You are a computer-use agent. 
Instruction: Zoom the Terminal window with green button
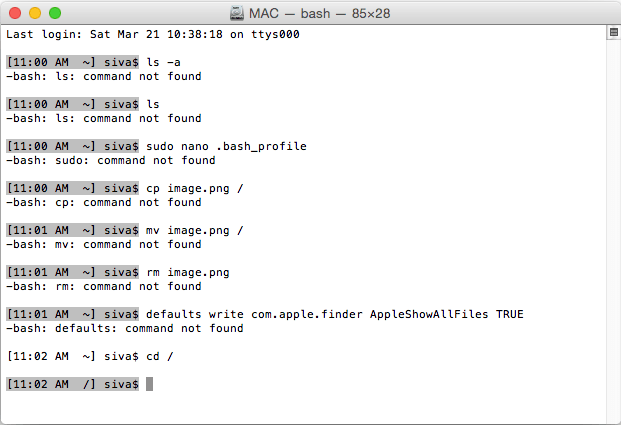54,14
